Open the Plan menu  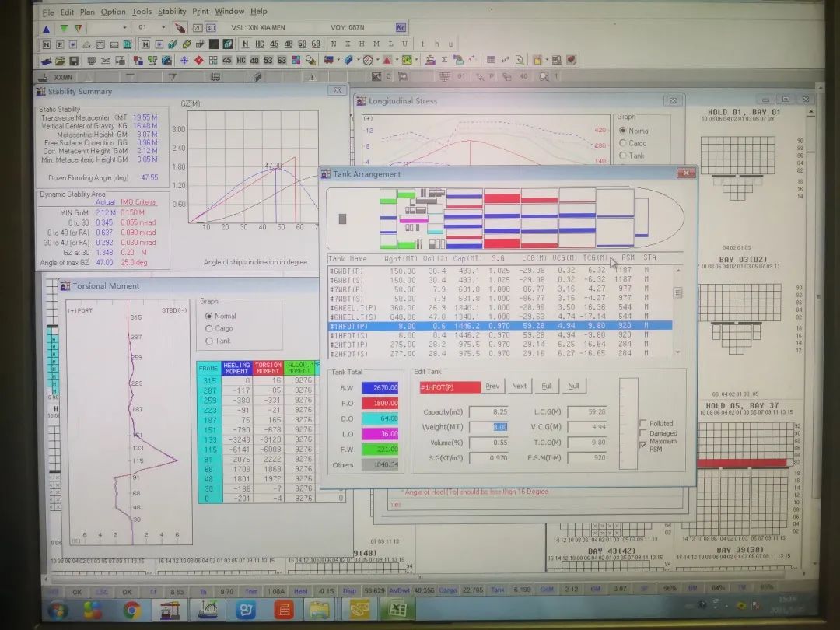tap(87, 12)
